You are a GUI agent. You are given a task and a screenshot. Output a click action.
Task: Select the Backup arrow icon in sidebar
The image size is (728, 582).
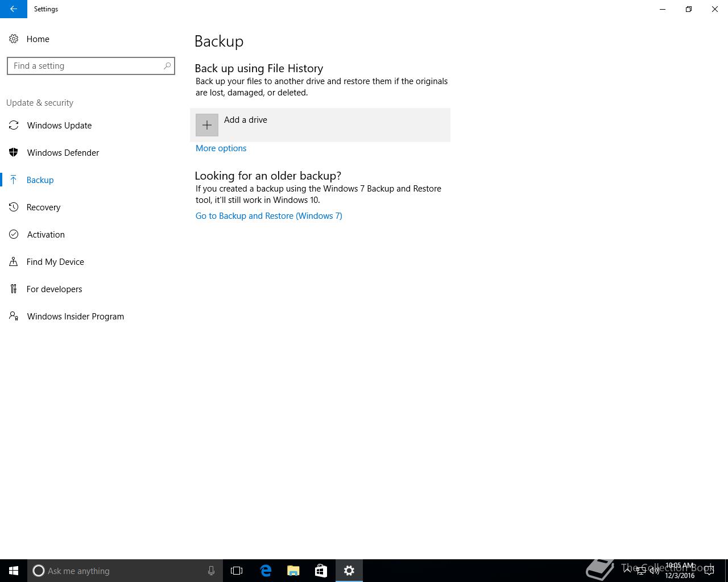(14, 180)
